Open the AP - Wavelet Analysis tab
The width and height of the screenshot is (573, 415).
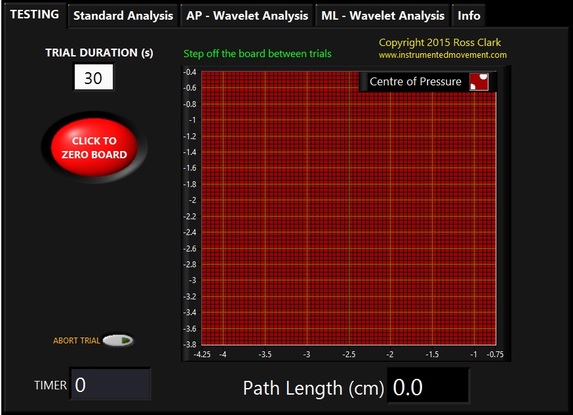pyautogui.click(x=247, y=16)
